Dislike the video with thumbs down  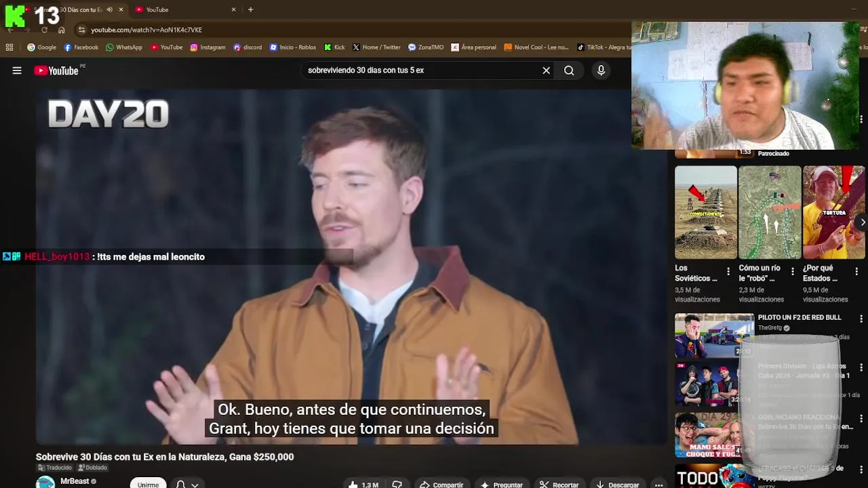click(397, 485)
